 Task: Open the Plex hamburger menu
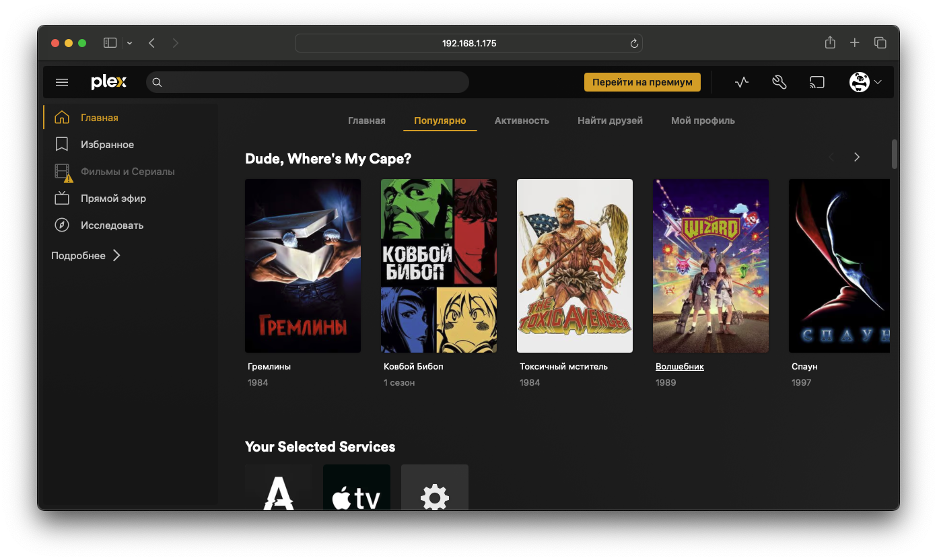(62, 82)
